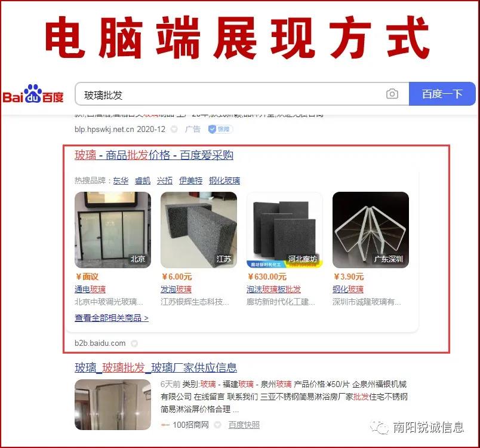Viewport: 480px width, 448px height.
Task: Open the 河北廊坊 foam glass board thumbnail
Action: [x=285, y=230]
